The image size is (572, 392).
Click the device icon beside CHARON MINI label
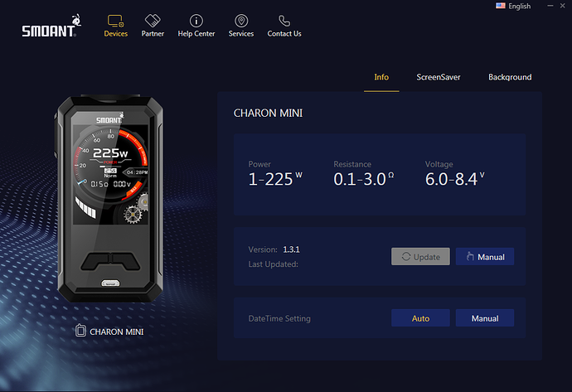point(80,331)
